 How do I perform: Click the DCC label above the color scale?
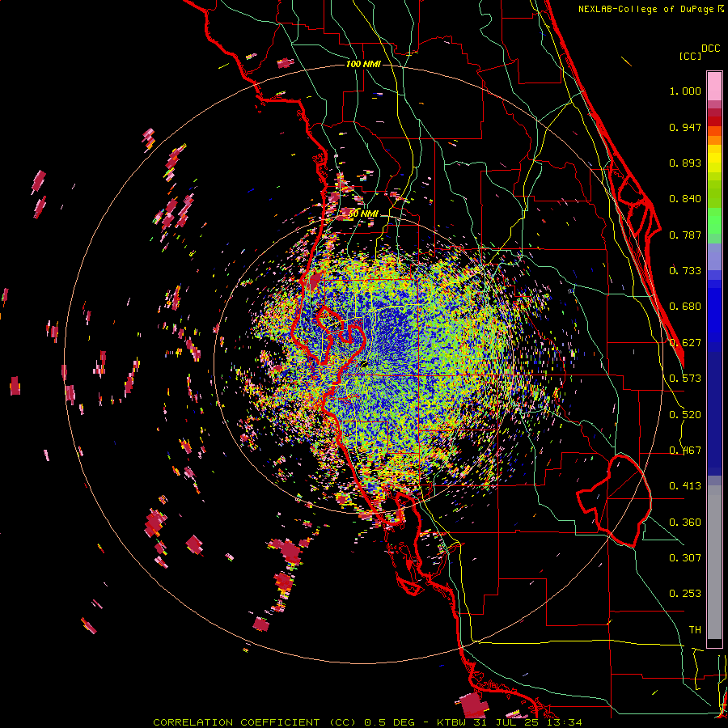(710, 49)
